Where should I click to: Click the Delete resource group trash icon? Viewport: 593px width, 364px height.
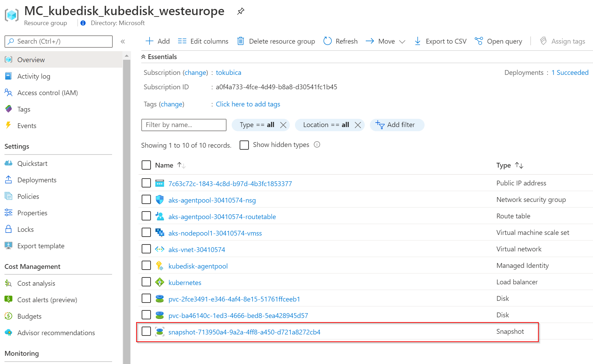click(241, 41)
